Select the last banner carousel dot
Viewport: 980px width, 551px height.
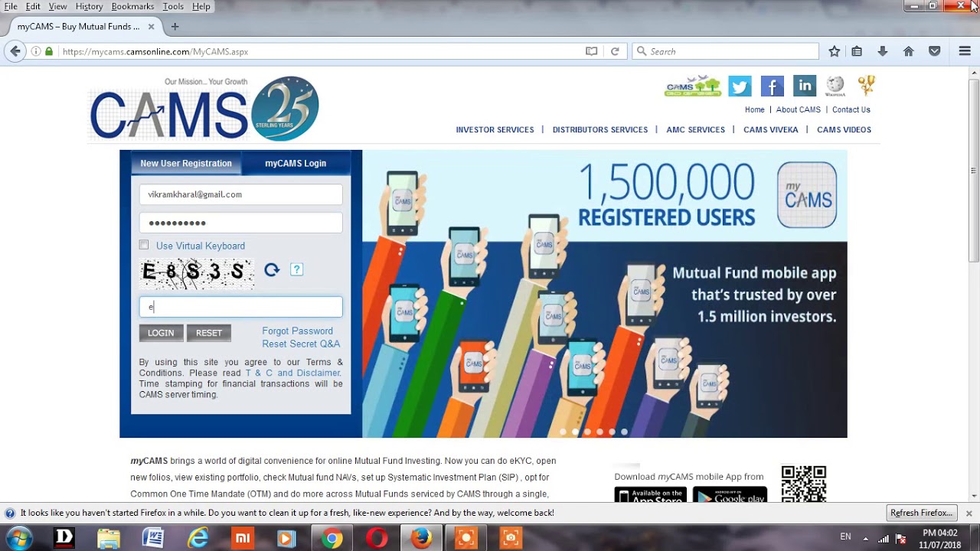[x=624, y=432]
